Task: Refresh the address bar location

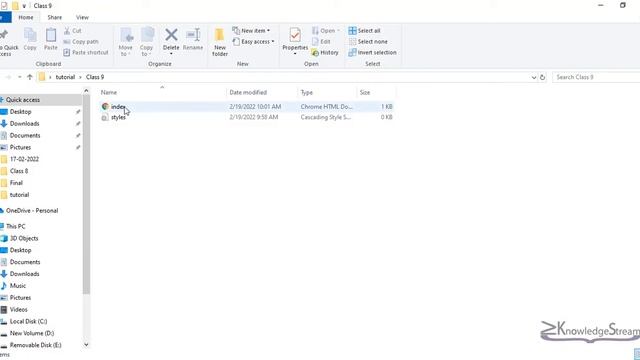Action: (x=542, y=77)
